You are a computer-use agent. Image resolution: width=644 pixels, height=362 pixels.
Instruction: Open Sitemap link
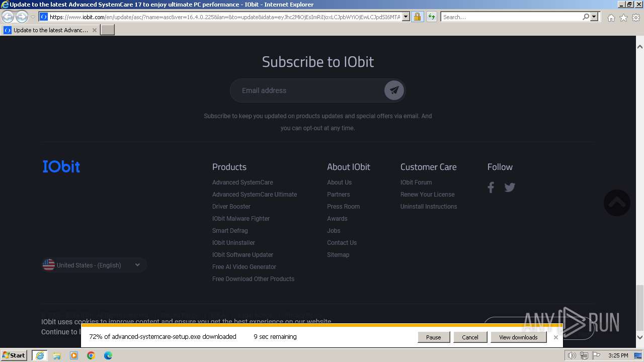pos(338,255)
